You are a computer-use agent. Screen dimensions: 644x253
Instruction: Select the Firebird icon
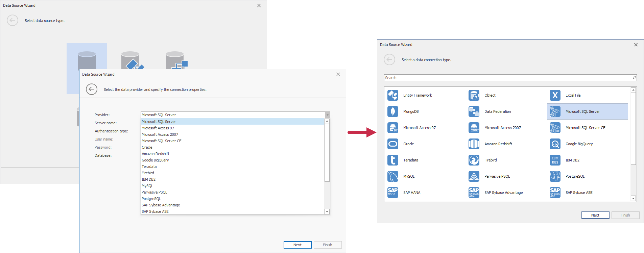(474, 160)
